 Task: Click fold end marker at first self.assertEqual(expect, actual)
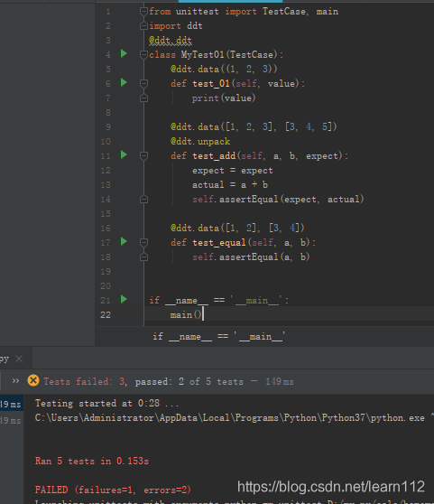point(143,200)
